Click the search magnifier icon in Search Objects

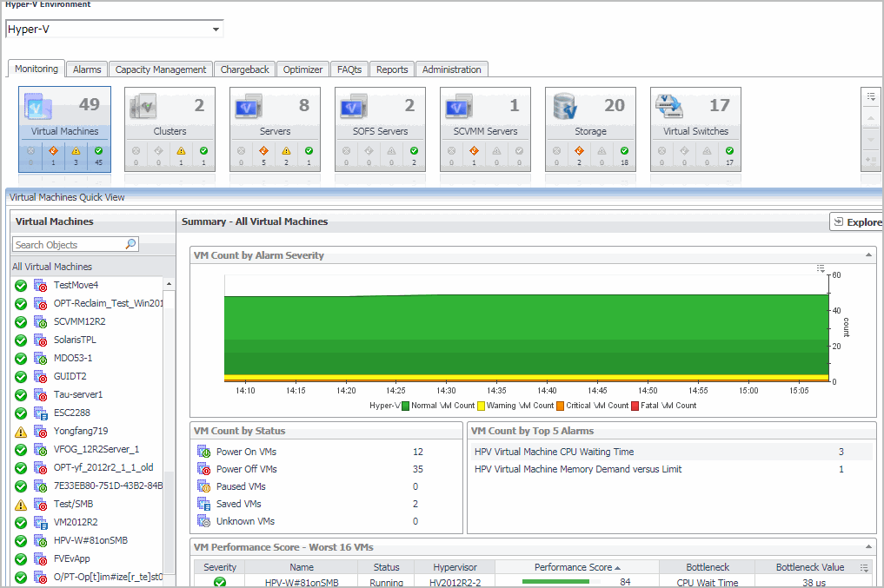click(130, 245)
